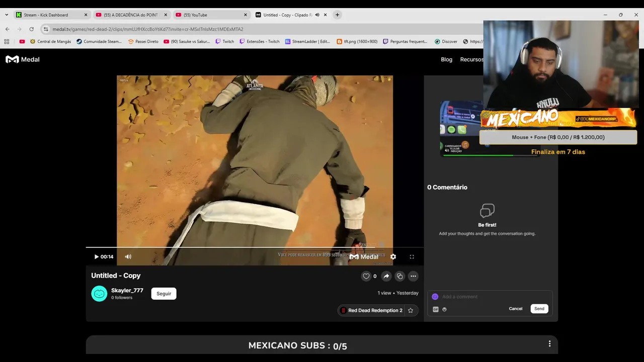This screenshot has height=362, width=644.
Task: Close the Stream - Kick Dashboard tab
Action: pos(86,15)
